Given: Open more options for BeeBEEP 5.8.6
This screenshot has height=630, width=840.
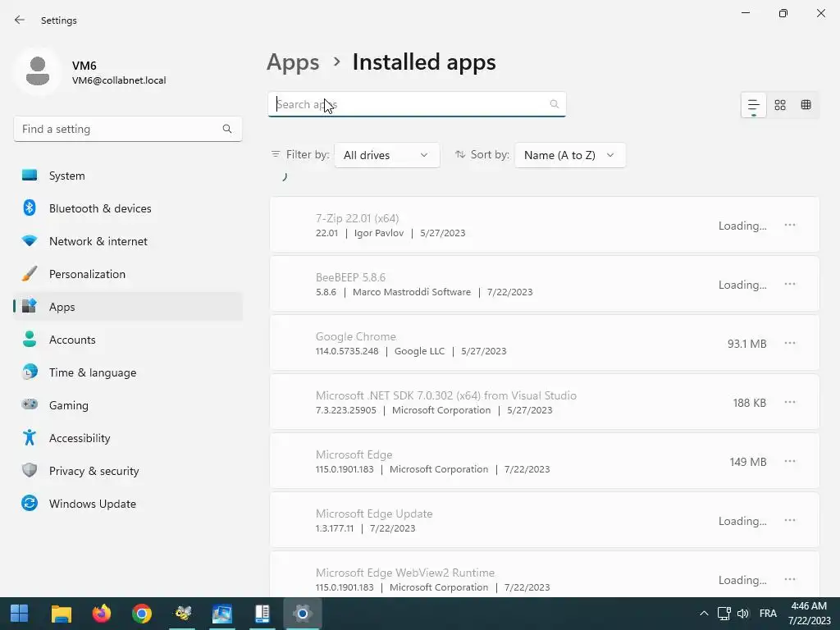Looking at the screenshot, I should 790,284.
